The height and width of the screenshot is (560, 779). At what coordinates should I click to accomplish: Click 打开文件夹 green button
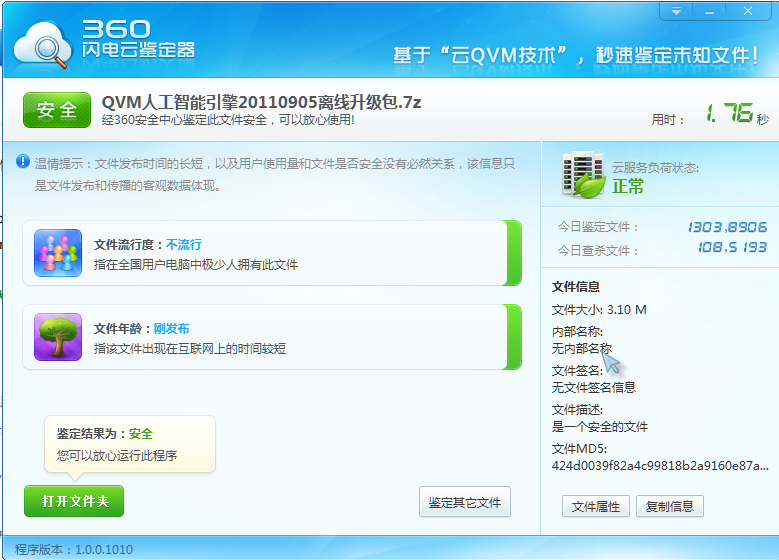click(74, 501)
